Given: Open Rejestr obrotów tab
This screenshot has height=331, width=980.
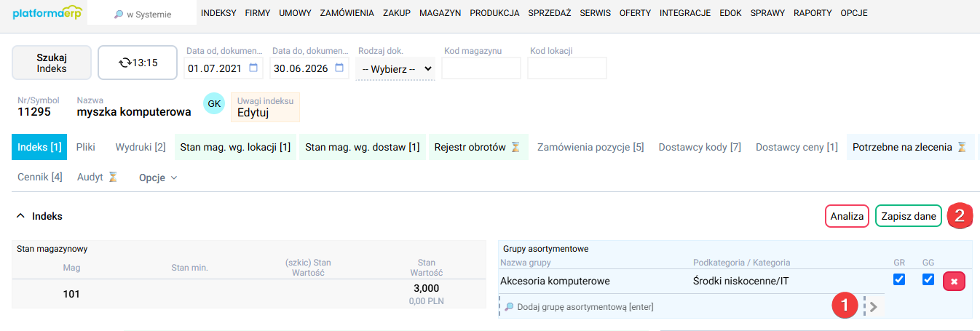Looking at the screenshot, I should 477,147.
